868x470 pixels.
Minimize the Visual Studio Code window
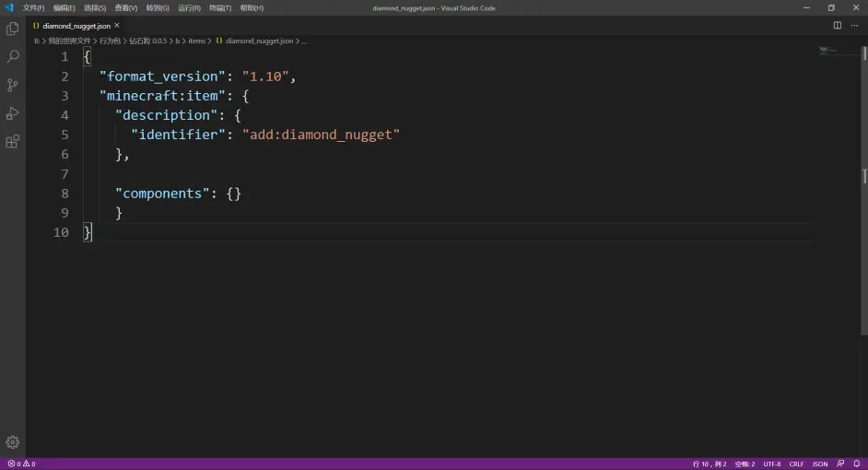(806, 7)
